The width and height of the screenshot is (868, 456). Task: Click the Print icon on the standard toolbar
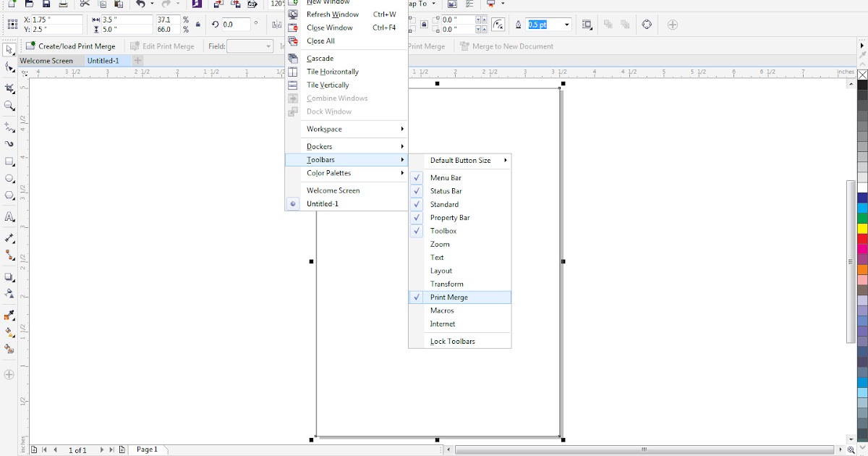click(x=62, y=4)
